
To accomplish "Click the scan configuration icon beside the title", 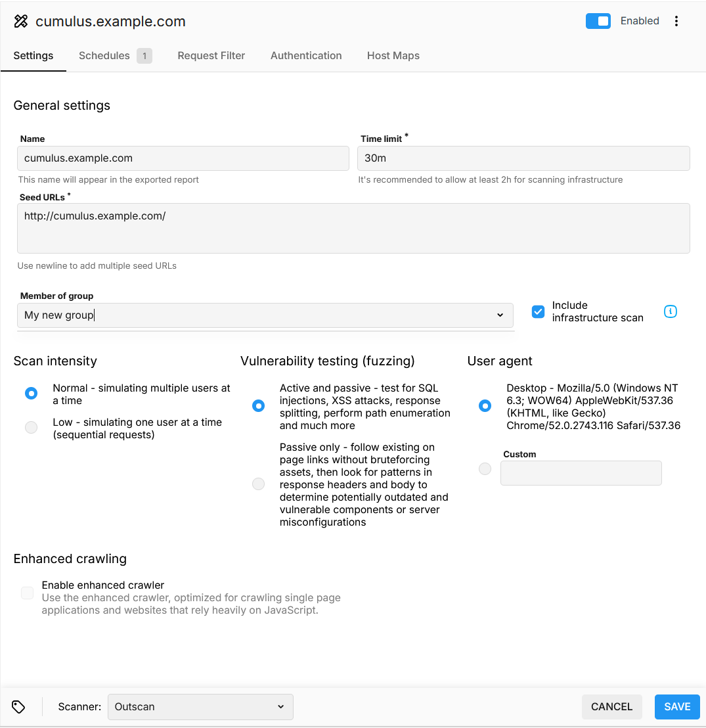I will (x=21, y=21).
